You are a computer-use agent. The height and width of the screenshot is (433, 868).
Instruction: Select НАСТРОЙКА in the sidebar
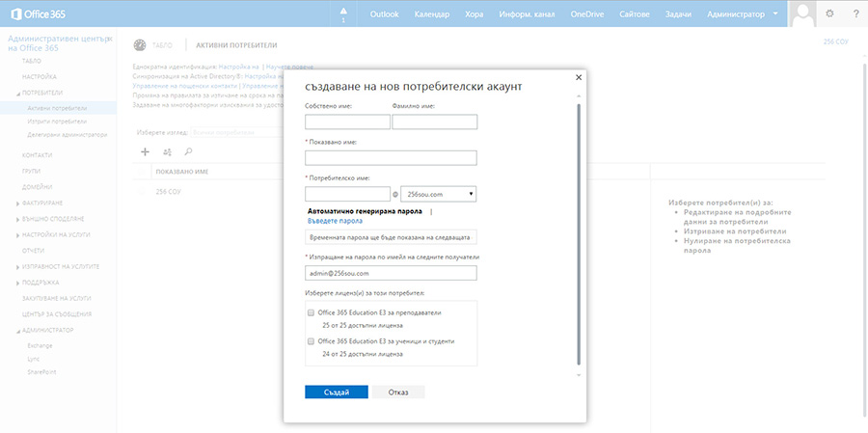click(x=40, y=77)
